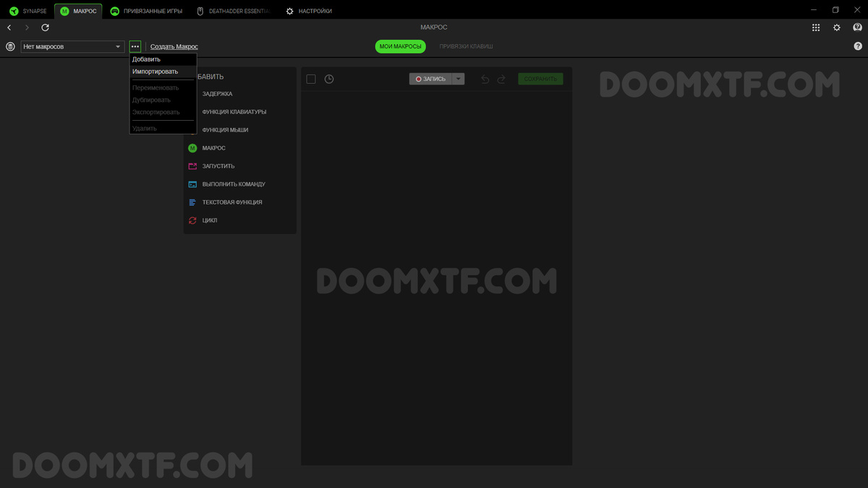Tick the select-all checkbox in the editor
Viewport: 868px width, 488px height.
[311, 78]
